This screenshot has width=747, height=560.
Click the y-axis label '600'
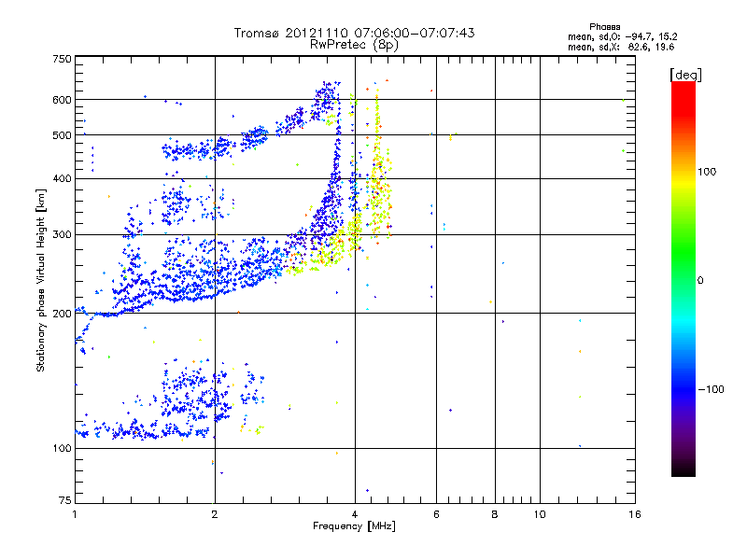pyautogui.click(x=62, y=100)
